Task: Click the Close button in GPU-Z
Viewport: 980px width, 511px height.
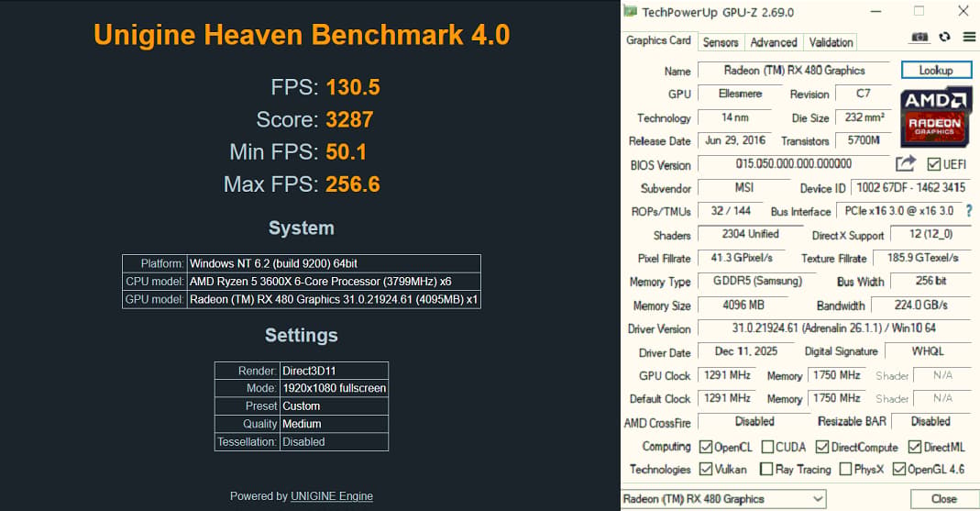Action: click(x=943, y=498)
